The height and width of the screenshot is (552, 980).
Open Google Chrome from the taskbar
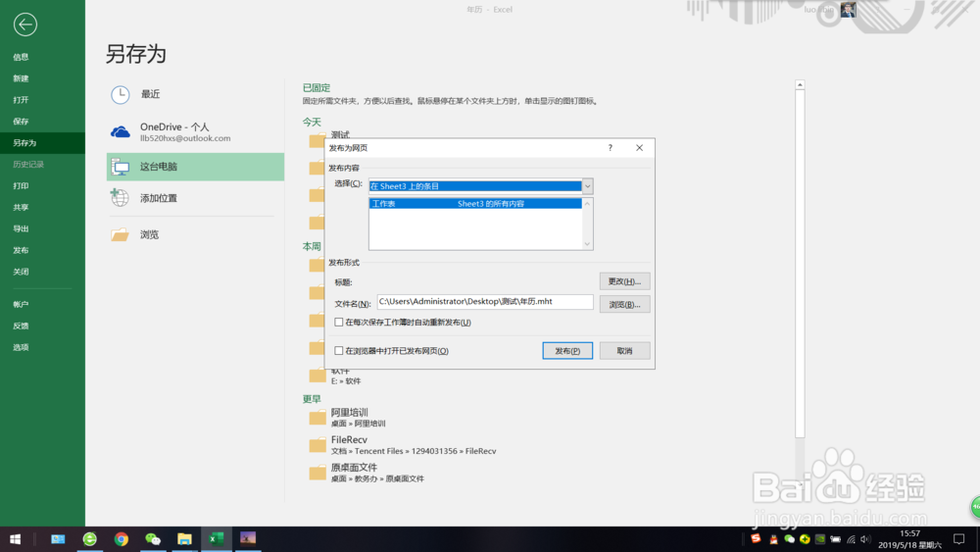[122, 539]
